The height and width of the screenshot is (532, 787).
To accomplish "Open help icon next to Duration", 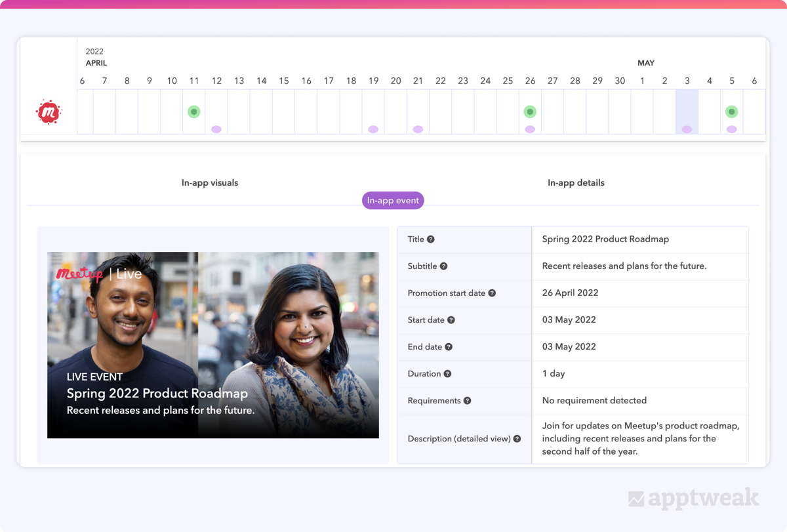I will coord(447,374).
